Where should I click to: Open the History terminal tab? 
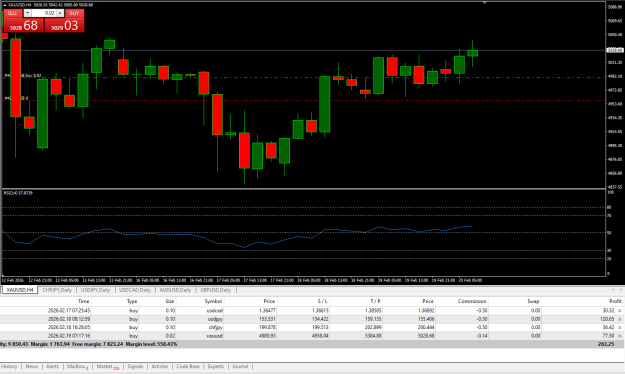[9, 366]
